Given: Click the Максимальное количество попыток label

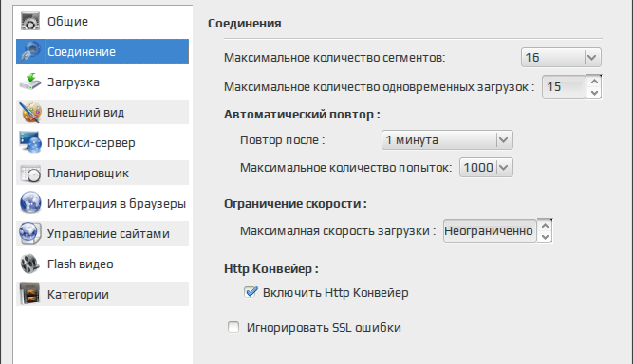Looking at the screenshot, I should [346, 167].
